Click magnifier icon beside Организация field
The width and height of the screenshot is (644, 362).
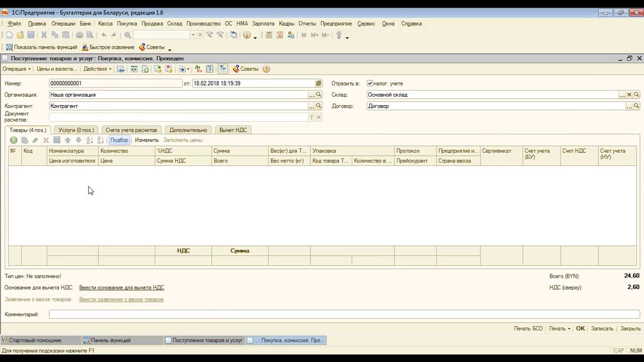318,95
